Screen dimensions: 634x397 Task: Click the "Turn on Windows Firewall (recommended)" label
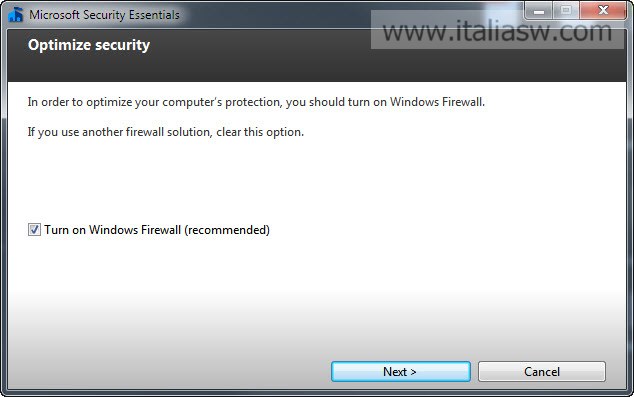click(157, 230)
